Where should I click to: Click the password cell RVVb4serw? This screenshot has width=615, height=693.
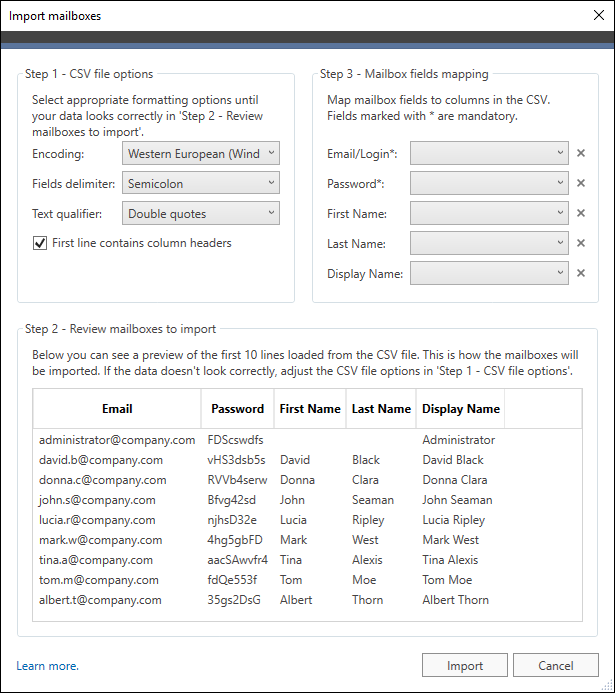click(x=237, y=480)
